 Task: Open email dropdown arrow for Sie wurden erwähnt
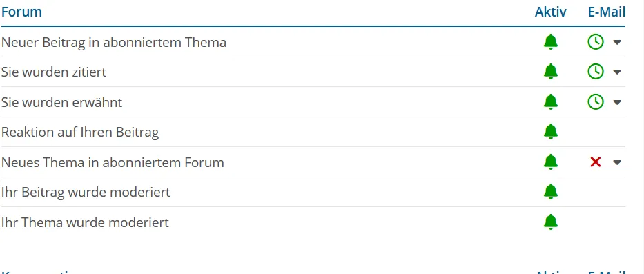pyautogui.click(x=617, y=102)
